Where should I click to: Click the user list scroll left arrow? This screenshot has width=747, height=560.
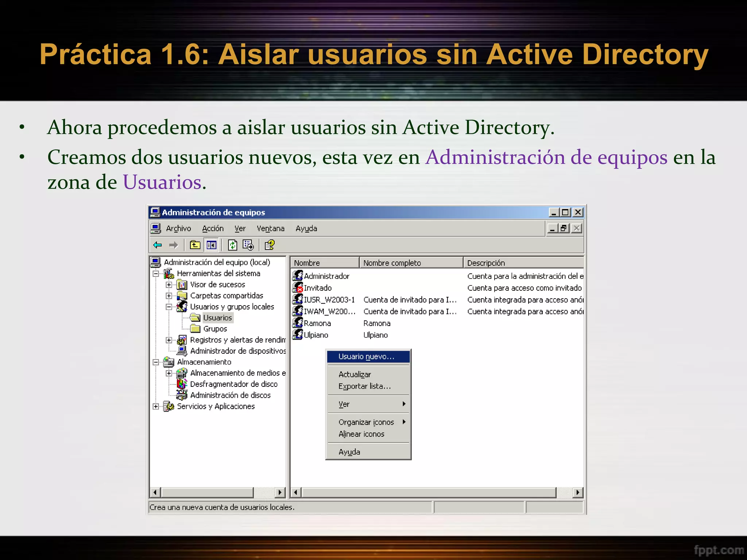[296, 493]
